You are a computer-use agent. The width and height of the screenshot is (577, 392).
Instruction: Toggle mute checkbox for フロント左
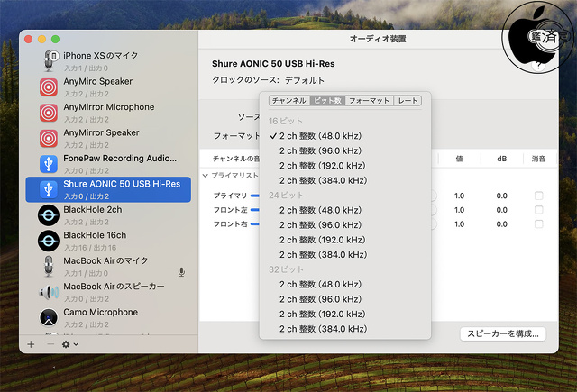538,210
